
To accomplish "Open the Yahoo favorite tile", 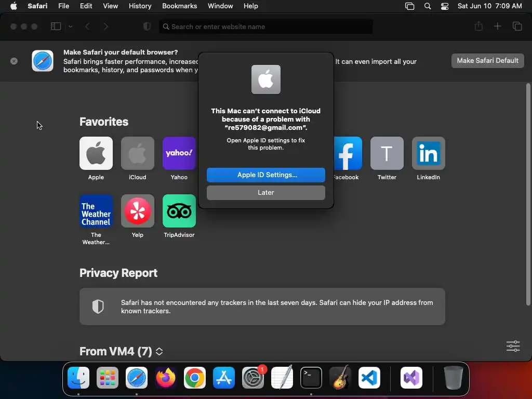I will click(x=179, y=153).
